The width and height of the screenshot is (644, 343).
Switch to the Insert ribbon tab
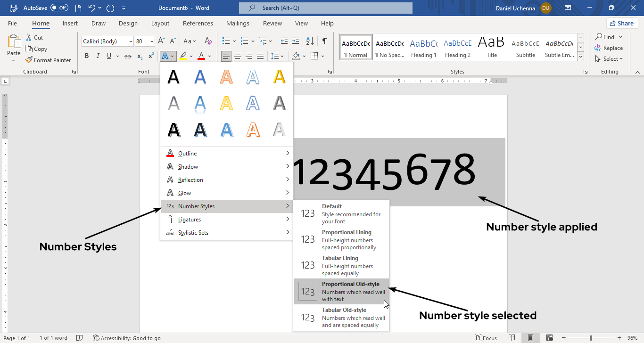(x=70, y=24)
